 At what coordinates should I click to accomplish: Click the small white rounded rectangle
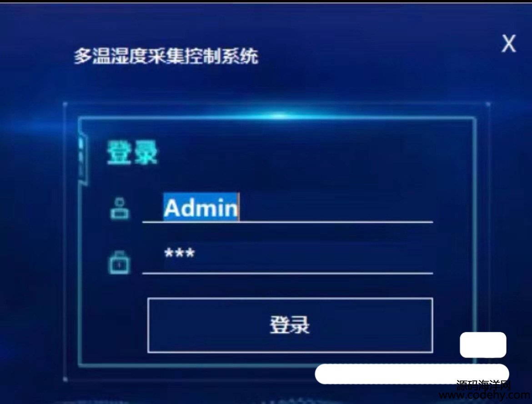pyautogui.click(x=483, y=344)
